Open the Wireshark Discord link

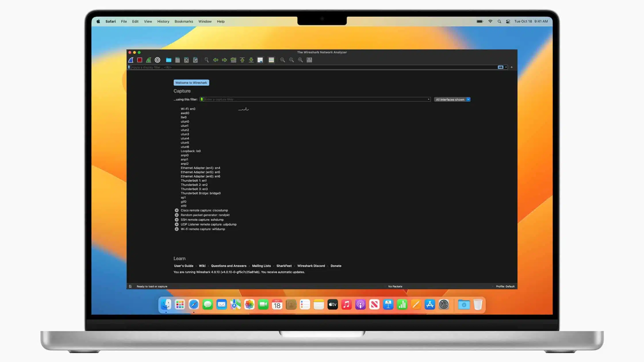(x=311, y=266)
